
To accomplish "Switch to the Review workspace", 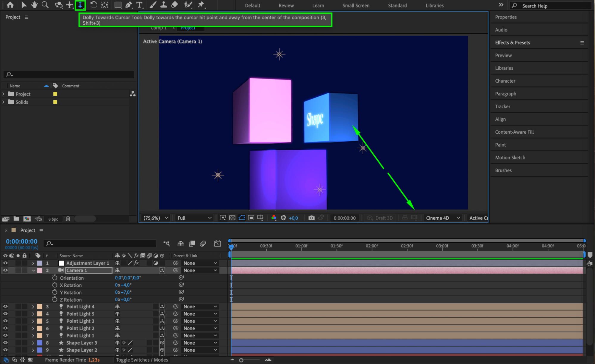I will (286, 5).
